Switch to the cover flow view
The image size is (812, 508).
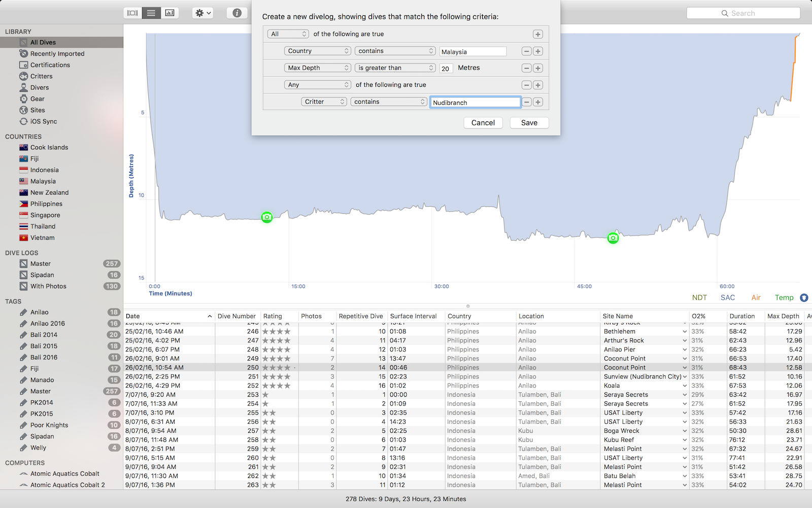pyautogui.click(x=132, y=13)
